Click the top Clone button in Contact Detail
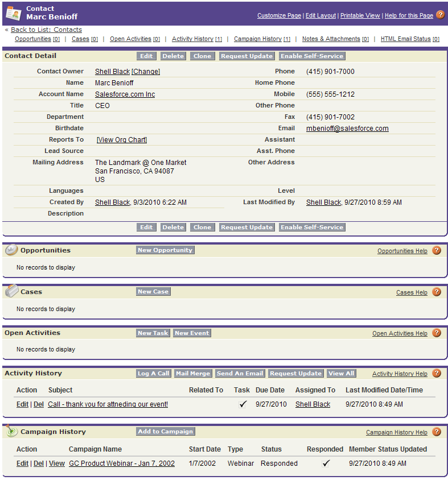Screen dimensions: 448x480 coord(202,56)
